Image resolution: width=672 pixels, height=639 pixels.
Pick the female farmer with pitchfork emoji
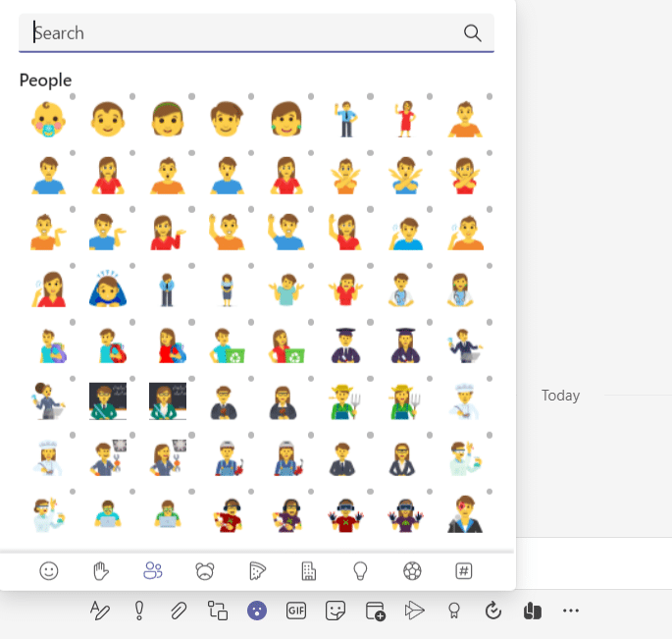406,401
